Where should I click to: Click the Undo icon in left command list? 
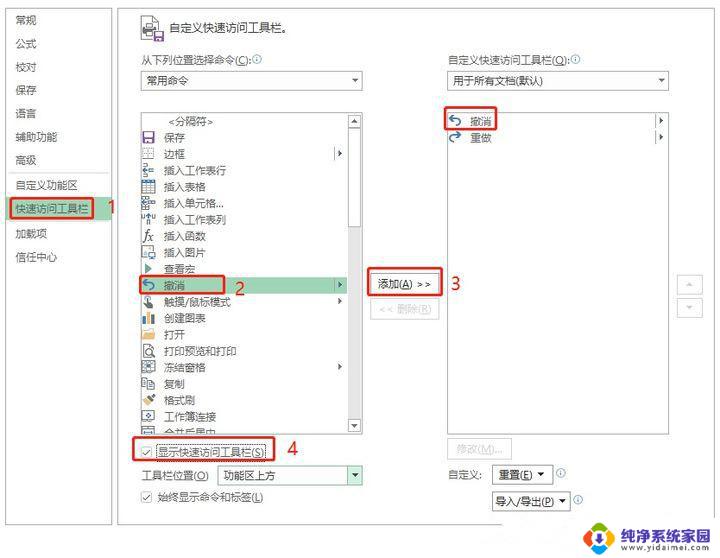pyautogui.click(x=148, y=285)
